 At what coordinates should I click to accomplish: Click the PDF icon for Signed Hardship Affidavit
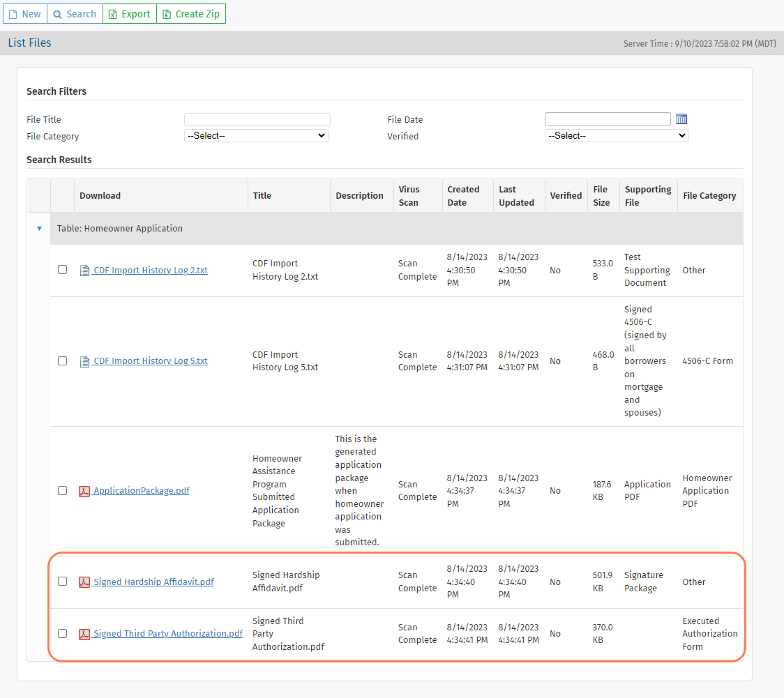click(x=84, y=582)
